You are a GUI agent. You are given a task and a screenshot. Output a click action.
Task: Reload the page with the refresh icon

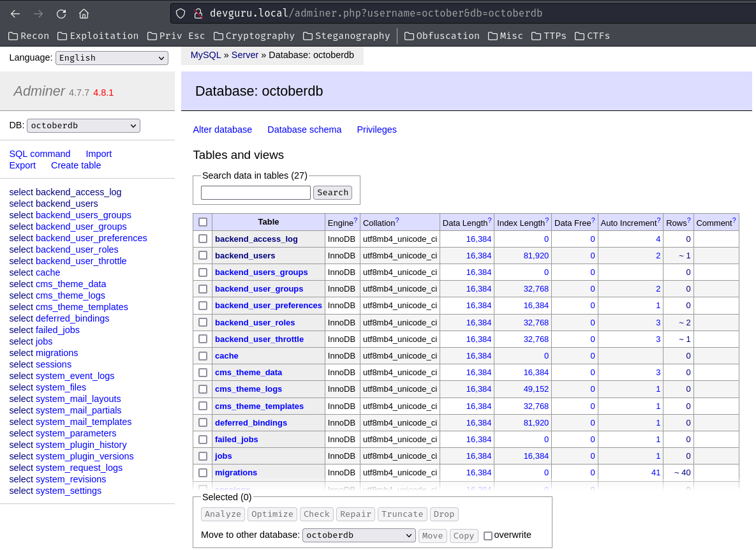tap(61, 13)
